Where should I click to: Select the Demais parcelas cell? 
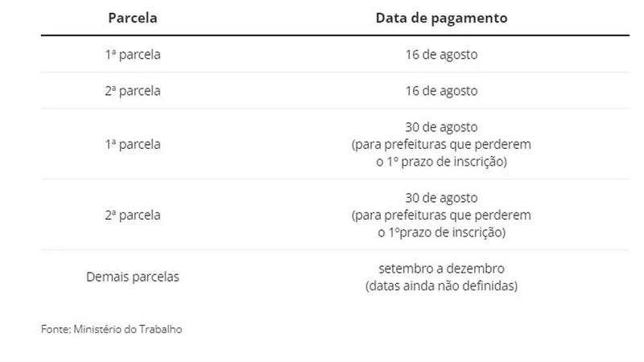133,277
